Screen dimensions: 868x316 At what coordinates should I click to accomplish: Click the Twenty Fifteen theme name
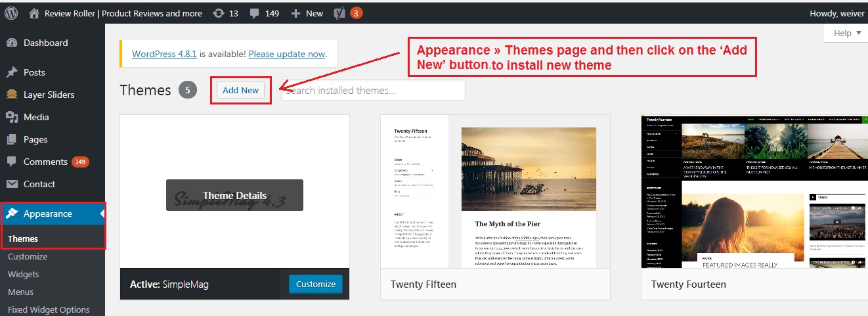point(423,284)
